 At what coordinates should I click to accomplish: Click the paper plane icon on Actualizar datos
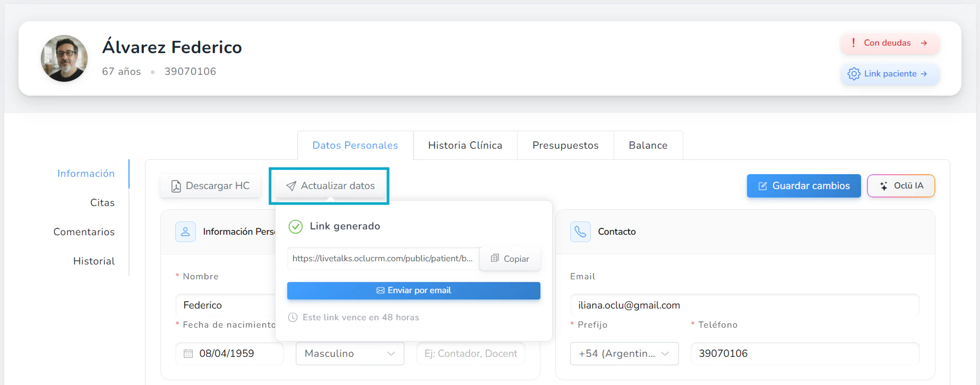291,186
